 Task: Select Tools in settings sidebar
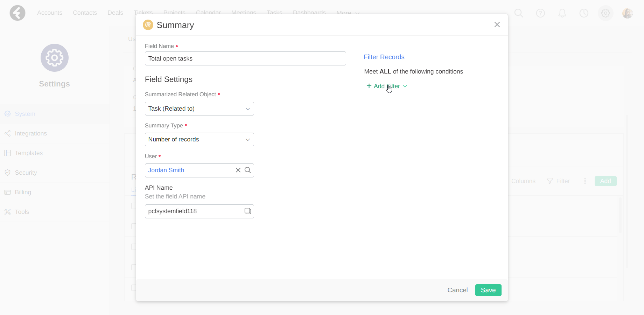click(55, 212)
